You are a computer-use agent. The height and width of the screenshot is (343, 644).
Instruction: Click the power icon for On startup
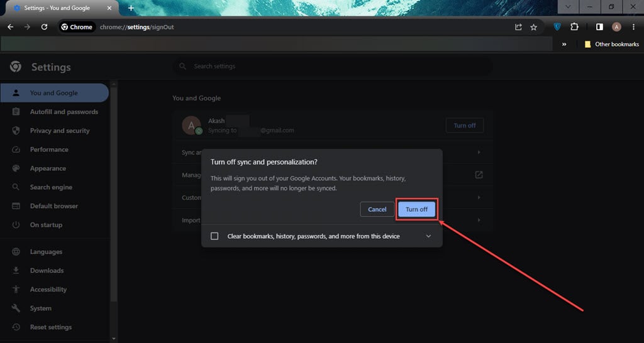click(x=16, y=225)
